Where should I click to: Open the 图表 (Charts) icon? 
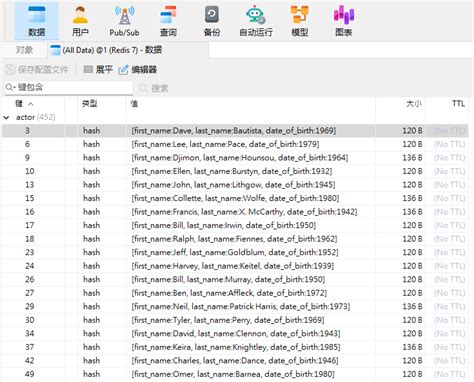pyautogui.click(x=344, y=21)
